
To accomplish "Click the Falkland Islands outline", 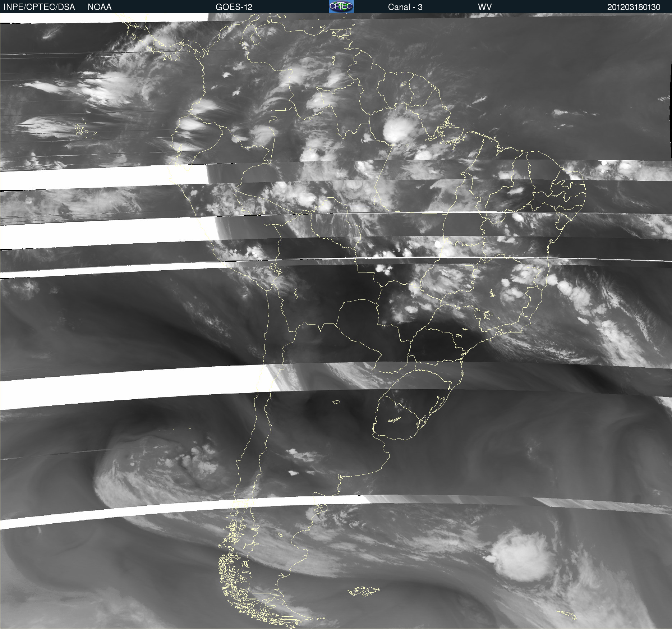I will click(364, 591).
